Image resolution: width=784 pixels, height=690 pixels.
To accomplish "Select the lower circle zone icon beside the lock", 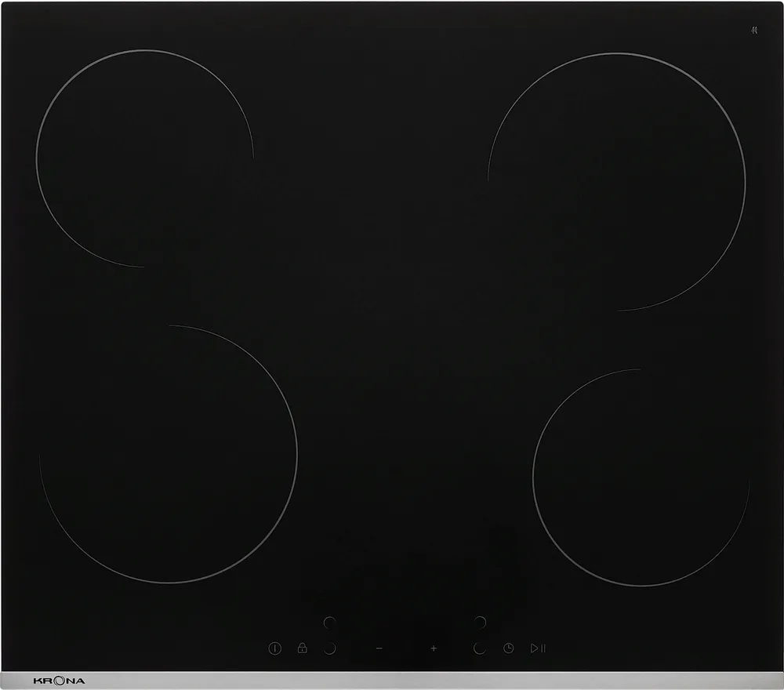I will [330, 648].
